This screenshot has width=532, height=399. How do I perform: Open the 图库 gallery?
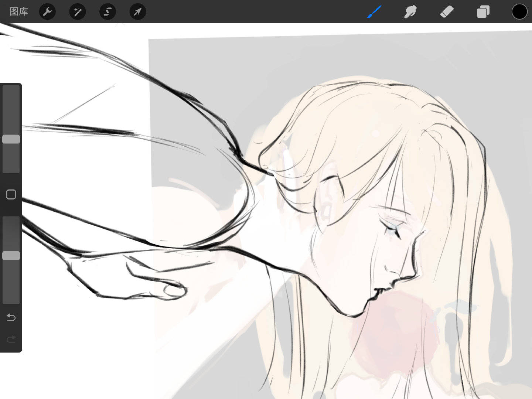pyautogui.click(x=19, y=12)
